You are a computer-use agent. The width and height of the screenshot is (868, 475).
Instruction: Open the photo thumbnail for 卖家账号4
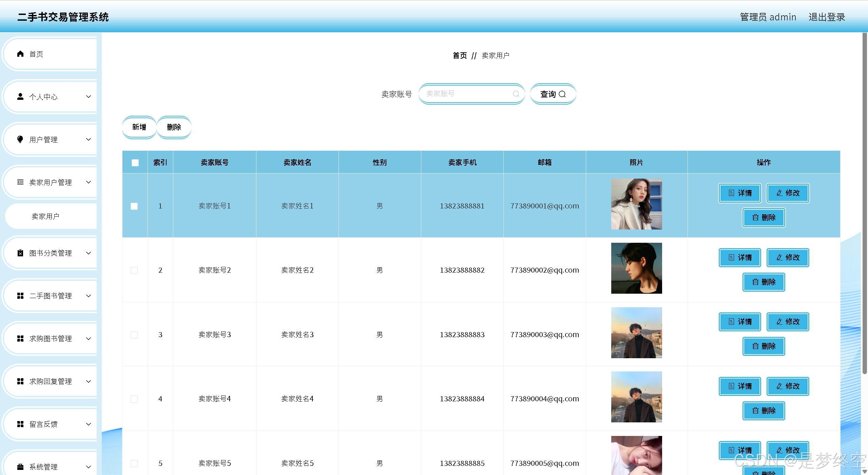(x=636, y=397)
